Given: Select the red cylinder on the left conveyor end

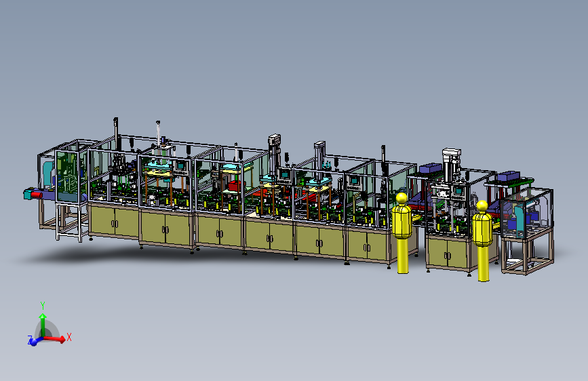Looking at the screenshot, I should coord(37,195).
